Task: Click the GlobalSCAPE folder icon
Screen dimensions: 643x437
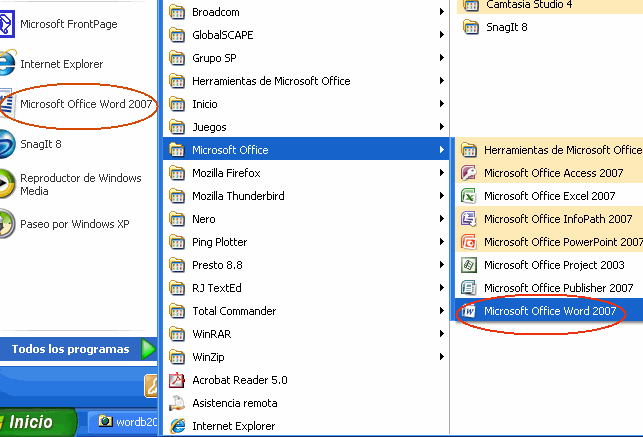Action: click(177, 35)
